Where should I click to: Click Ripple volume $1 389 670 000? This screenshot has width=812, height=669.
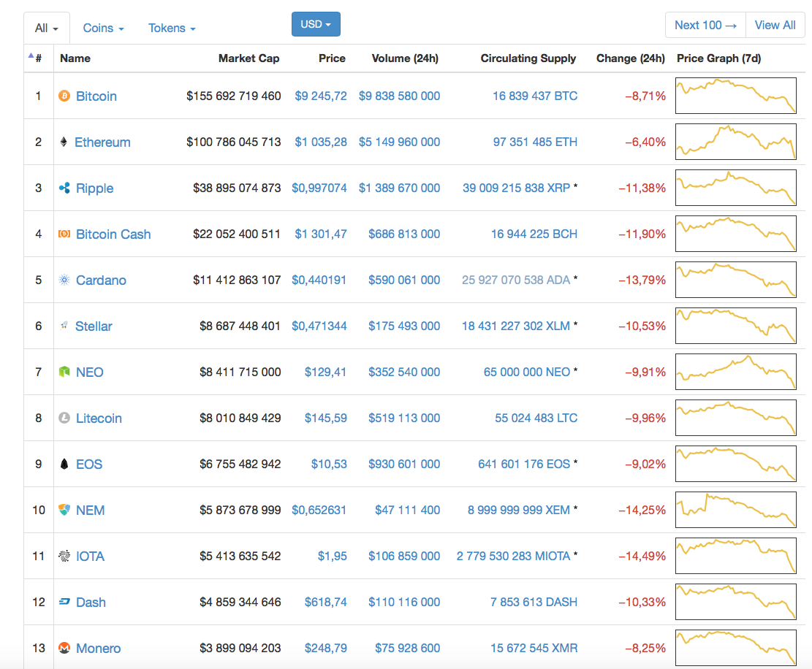pyautogui.click(x=399, y=188)
